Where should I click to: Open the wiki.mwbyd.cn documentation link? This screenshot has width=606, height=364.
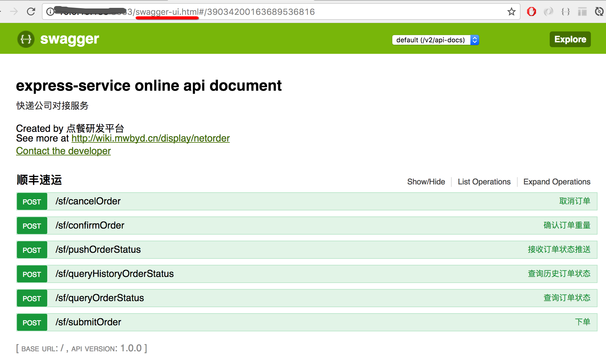click(151, 138)
